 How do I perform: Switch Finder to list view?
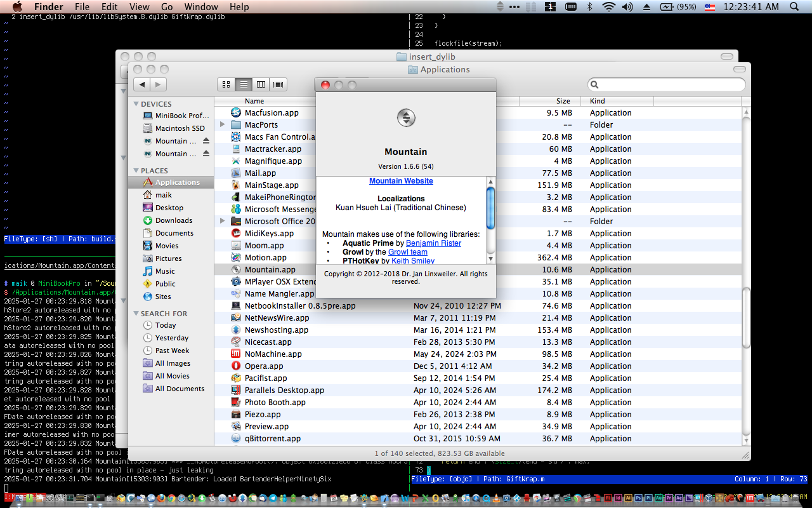click(x=244, y=84)
